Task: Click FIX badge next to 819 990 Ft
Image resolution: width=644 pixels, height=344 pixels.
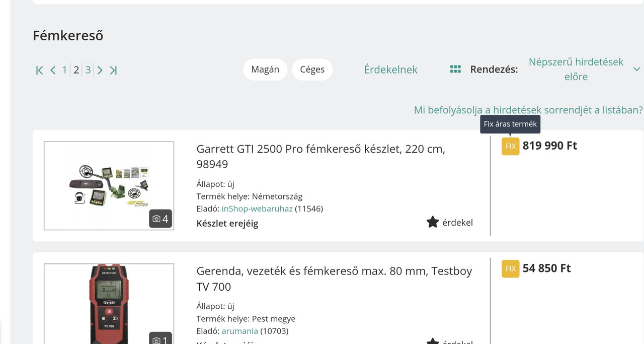Action: 511,146
